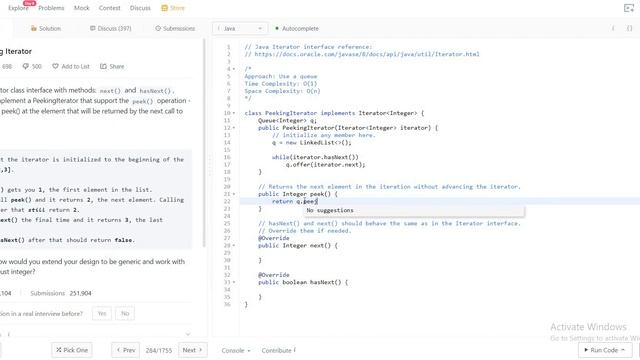Go to the Prev problem
Screen dimensions: 640x360
[x=125, y=350]
